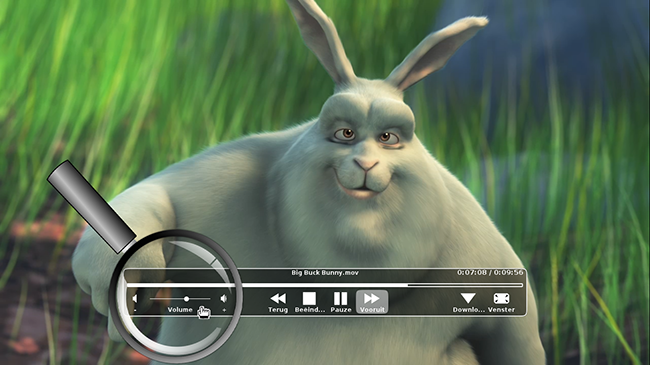Click the Terug rewind icon

click(x=278, y=299)
